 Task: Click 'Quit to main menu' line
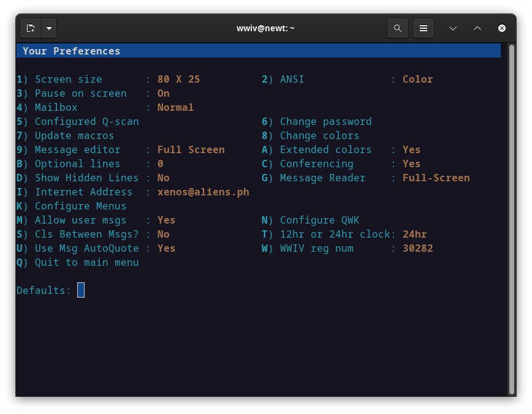pyautogui.click(x=86, y=262)
